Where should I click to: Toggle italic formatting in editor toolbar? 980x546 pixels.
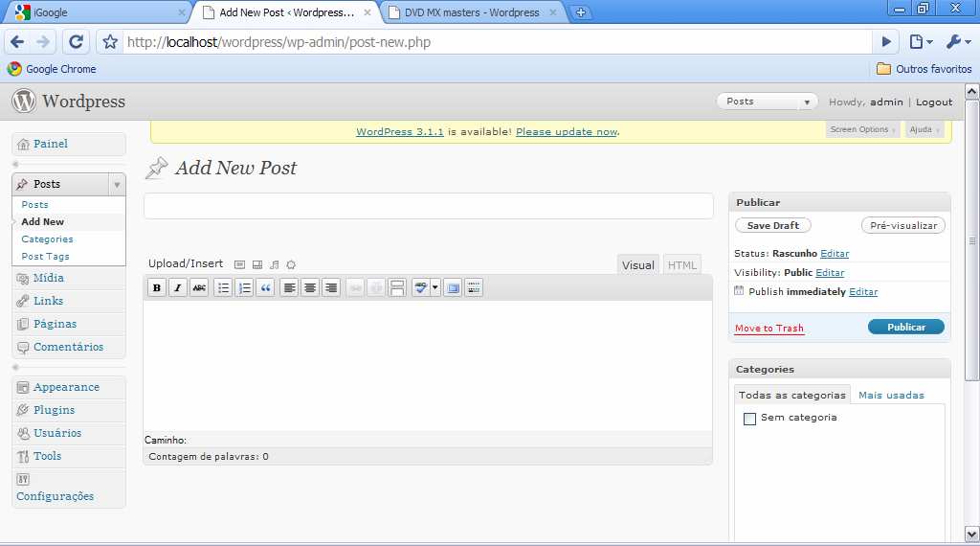coord(177,287)
